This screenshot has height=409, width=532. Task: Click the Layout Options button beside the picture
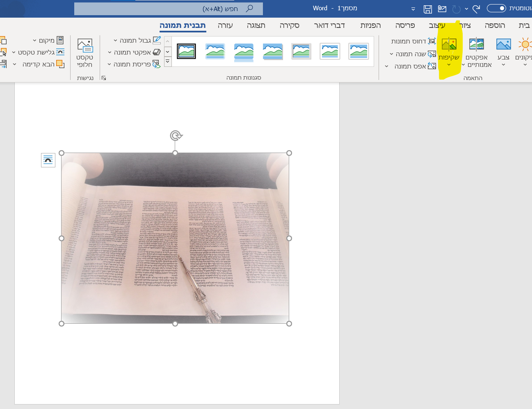(48, 160)
